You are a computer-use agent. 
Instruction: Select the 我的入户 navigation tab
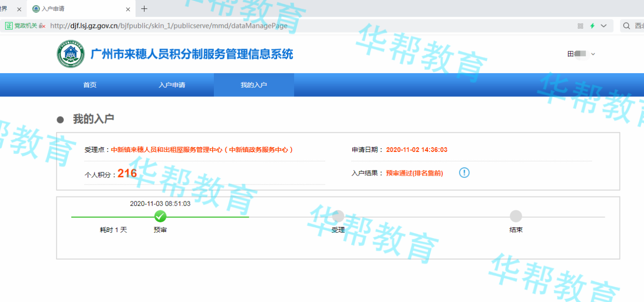click(x=254, y=85)
